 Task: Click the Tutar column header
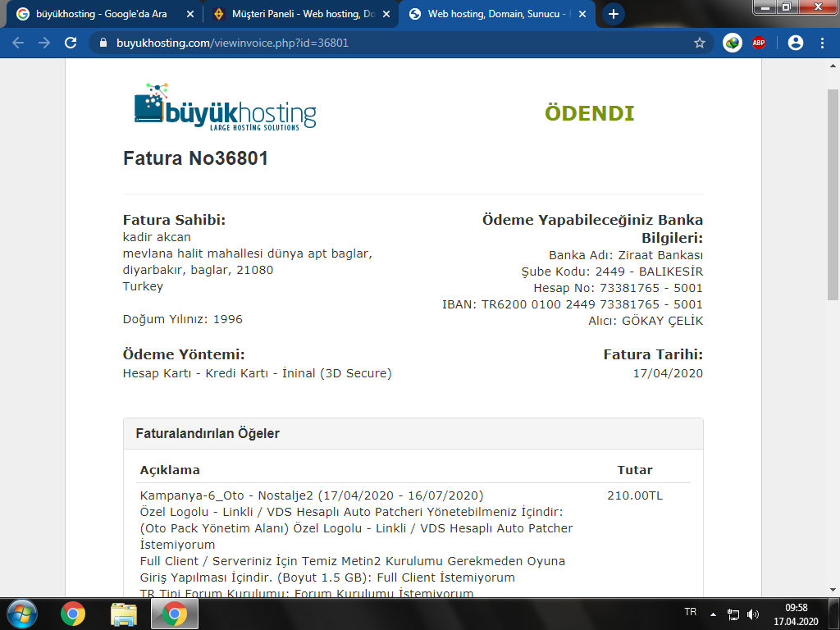(x=635, y=470)
